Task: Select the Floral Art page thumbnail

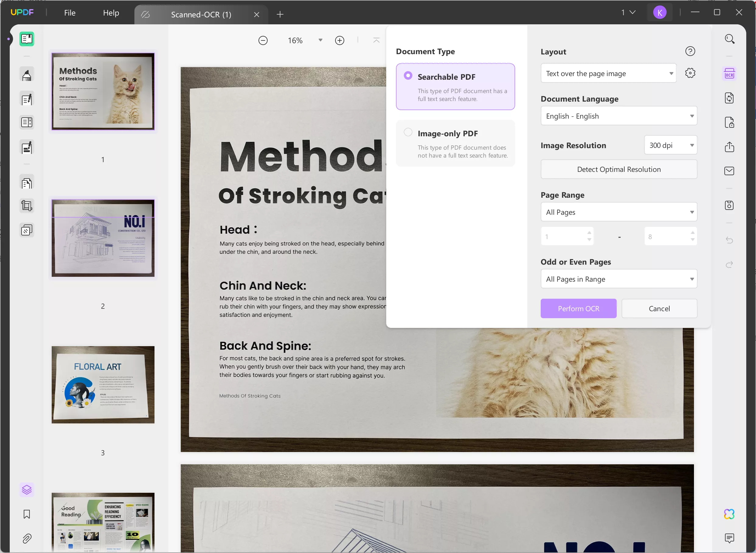Action: pyautogui.click(x=103, y=384)
